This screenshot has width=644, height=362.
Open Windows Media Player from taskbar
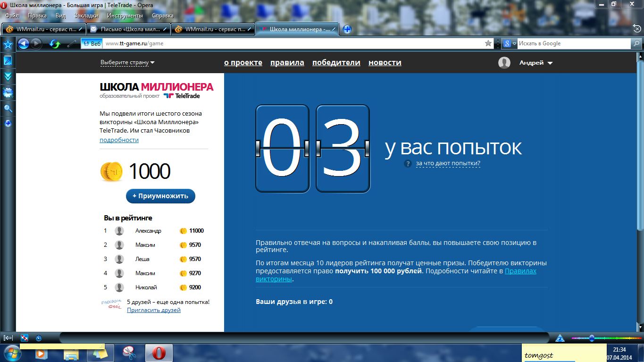[x=41, y=353]
